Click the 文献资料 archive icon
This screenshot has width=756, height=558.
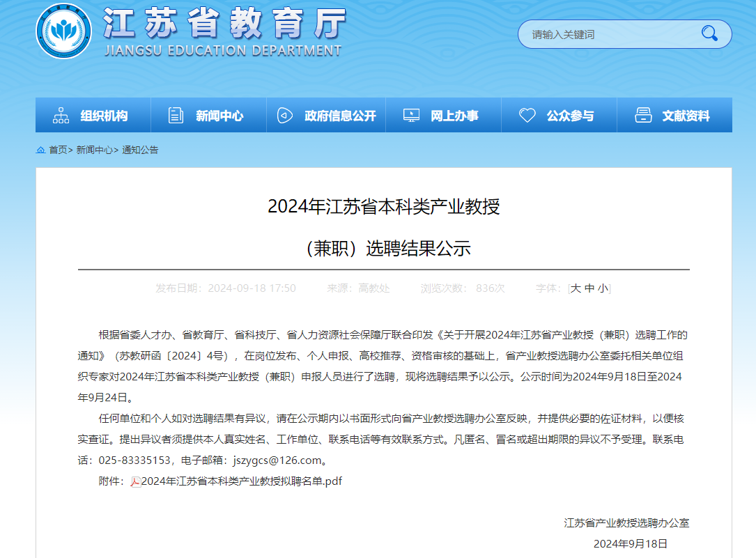coord(643,116)
